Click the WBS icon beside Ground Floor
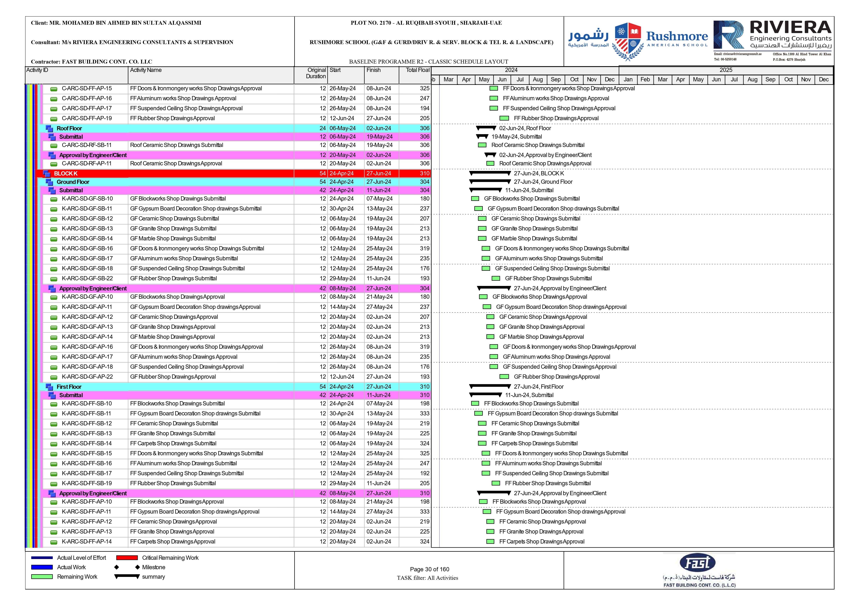This screenshot has height=614, width=868. pos(50,182)
